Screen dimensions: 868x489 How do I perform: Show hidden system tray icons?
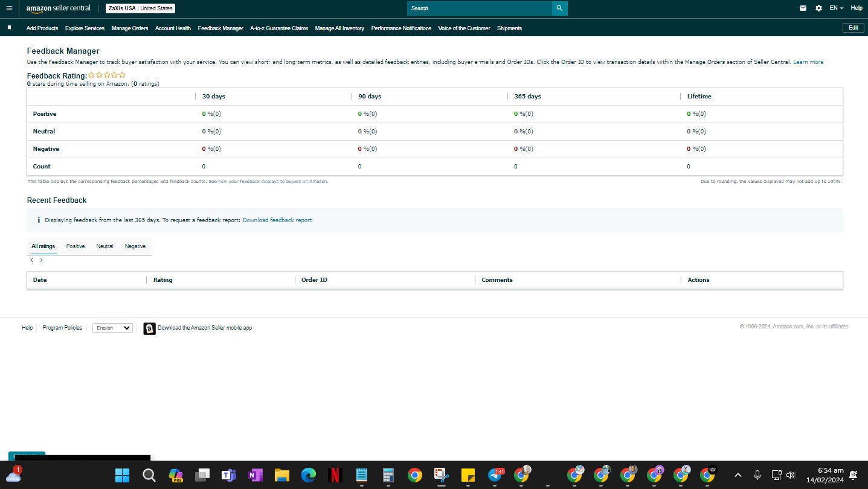coord(738,475)
